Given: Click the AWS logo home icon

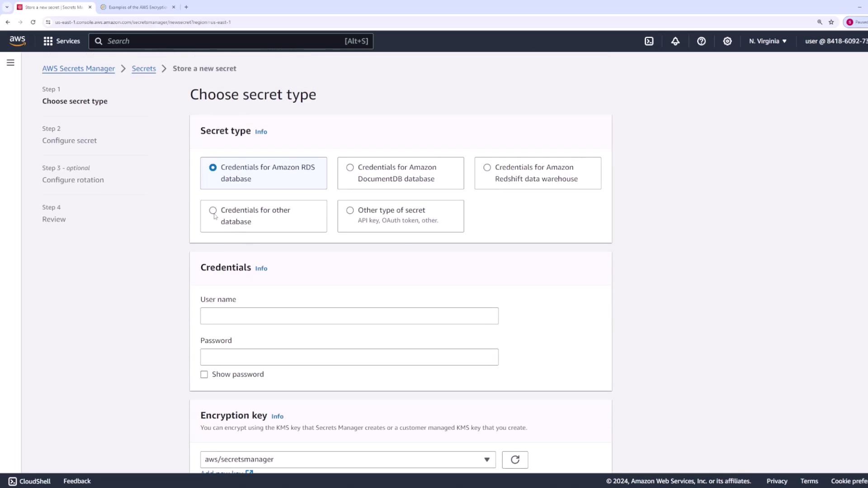Looking at the screenshot, I should (x=18, y=41).
